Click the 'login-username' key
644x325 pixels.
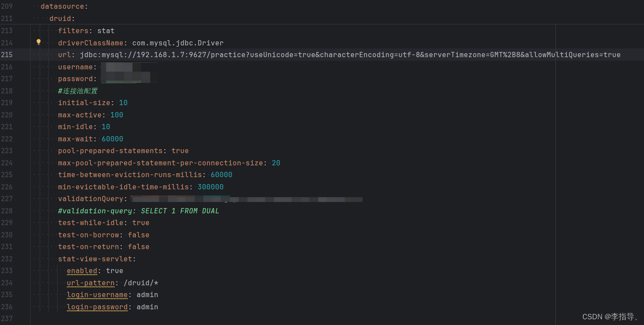pyautogui.click(x=97, y=294)
